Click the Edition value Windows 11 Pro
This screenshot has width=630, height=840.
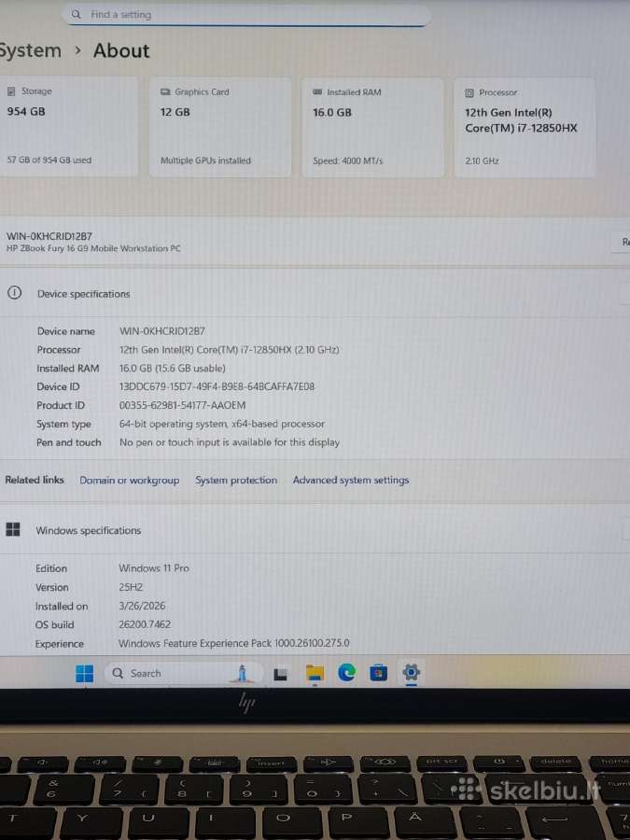coord(154,567)
